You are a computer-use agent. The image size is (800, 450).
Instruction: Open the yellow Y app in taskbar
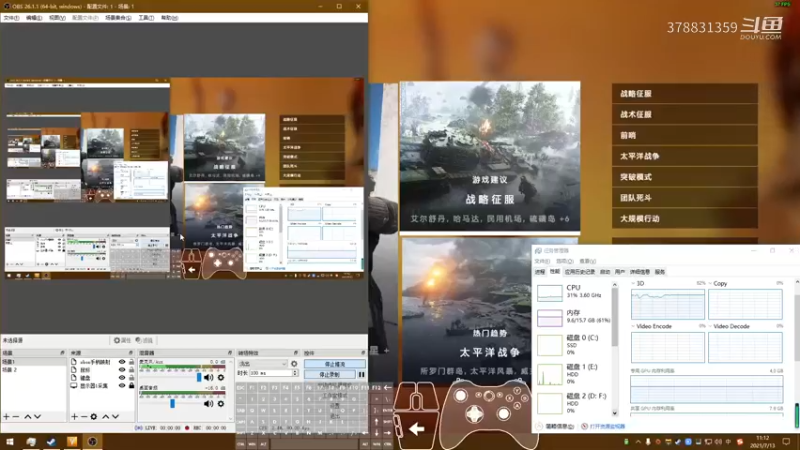point(72,441)
